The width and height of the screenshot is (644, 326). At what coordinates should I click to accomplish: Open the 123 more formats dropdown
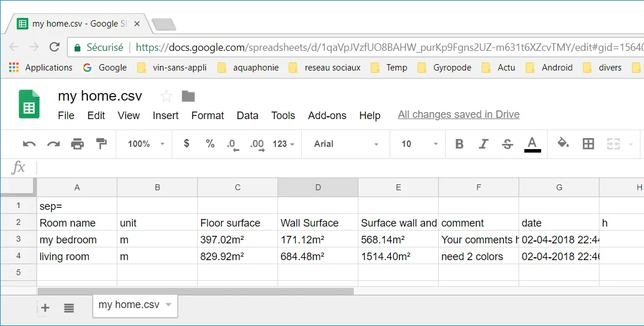[x=283, y=144]
